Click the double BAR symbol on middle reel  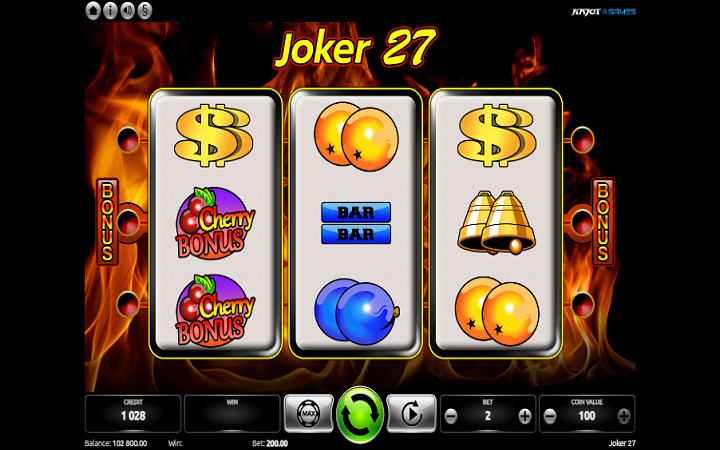click(x=356, y=223)
